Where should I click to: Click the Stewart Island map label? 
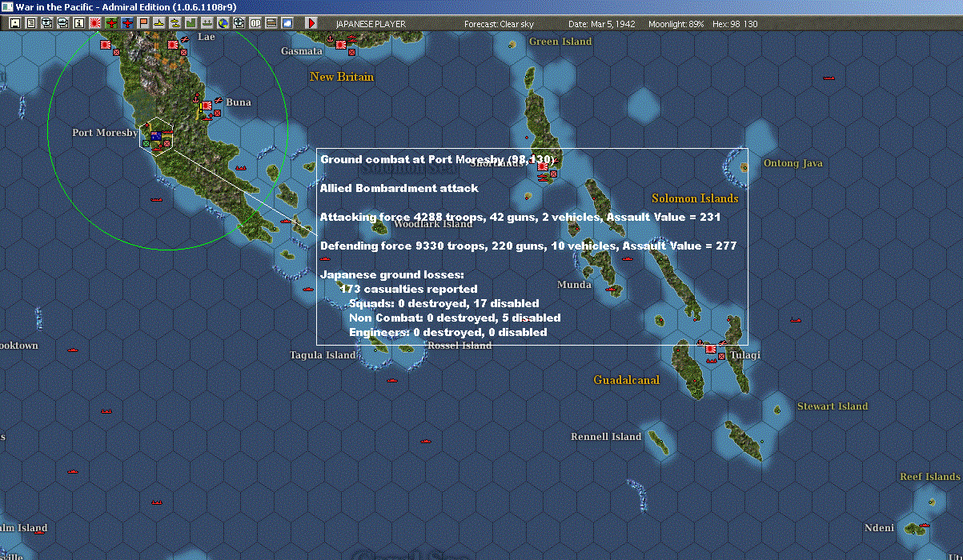tap(833, 406)
